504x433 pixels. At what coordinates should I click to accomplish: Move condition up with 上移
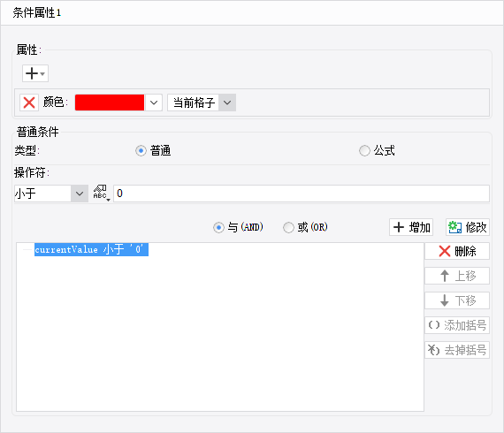[457, 276]
